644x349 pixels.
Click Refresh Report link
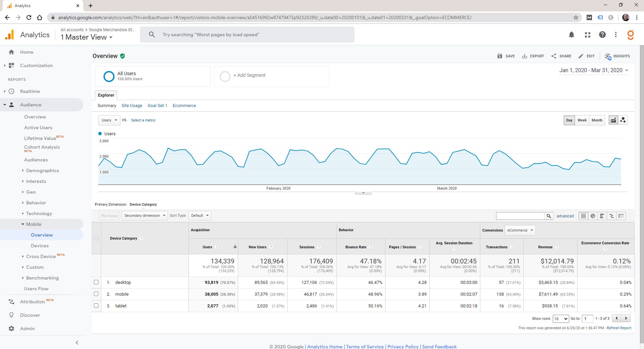619,328
